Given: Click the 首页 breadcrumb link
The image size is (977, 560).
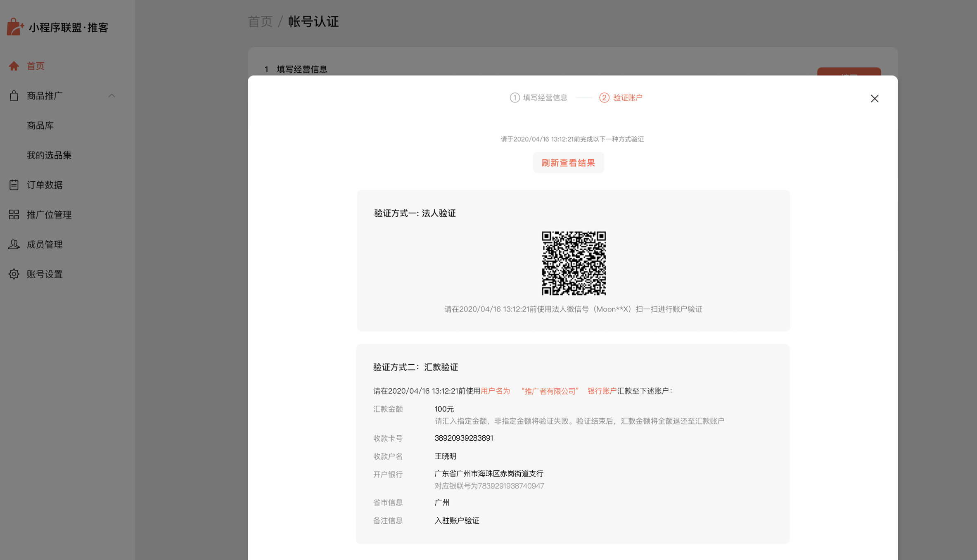Looking at the screenshot, I should click(260, 21).
